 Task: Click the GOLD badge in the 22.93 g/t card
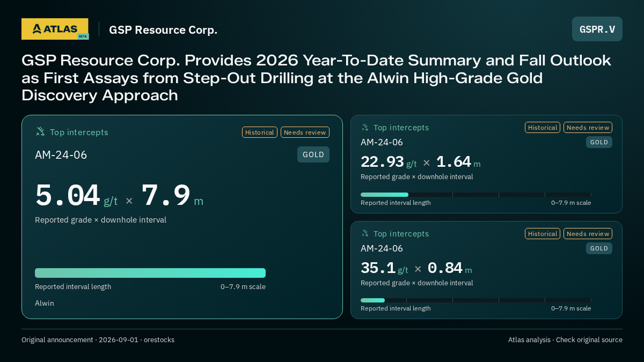(x=599, y=142)
